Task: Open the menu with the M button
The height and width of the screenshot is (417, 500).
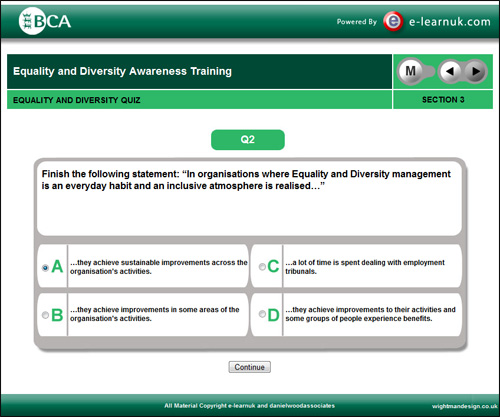Action: click(x=410, y=71)
